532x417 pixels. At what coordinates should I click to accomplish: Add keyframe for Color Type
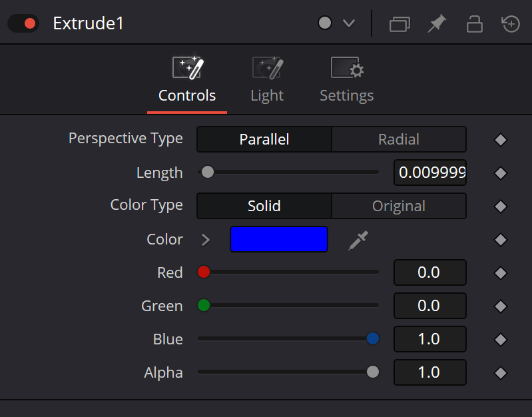pos(501,207)
